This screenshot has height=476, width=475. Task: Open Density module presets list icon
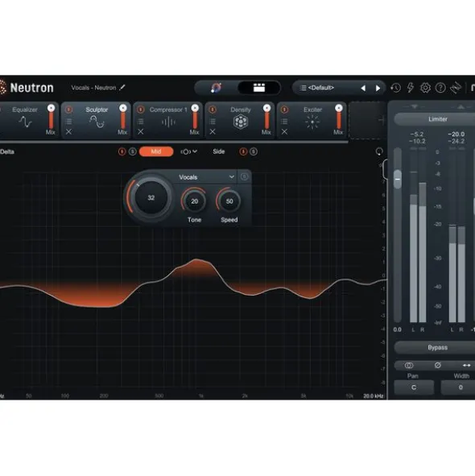pos(213,122)
